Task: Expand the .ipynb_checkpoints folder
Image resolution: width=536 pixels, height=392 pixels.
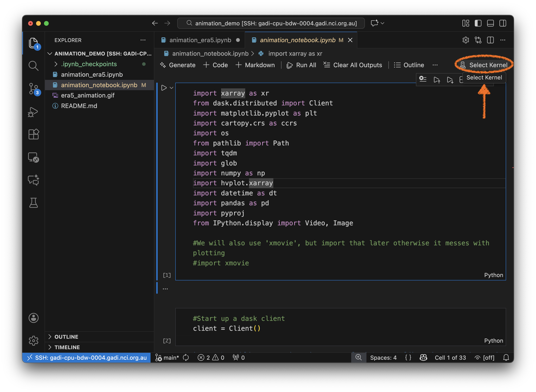Action: coord(89,64)
